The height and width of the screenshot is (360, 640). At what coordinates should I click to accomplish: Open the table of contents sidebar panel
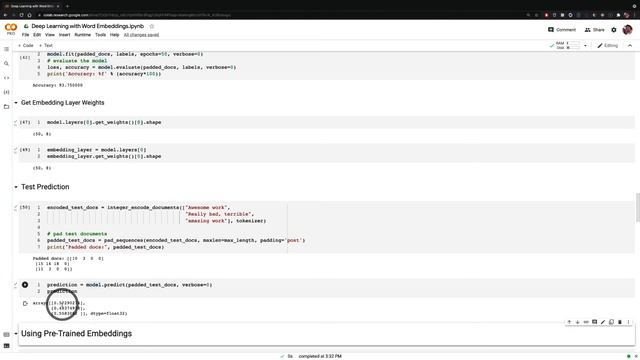6,49
